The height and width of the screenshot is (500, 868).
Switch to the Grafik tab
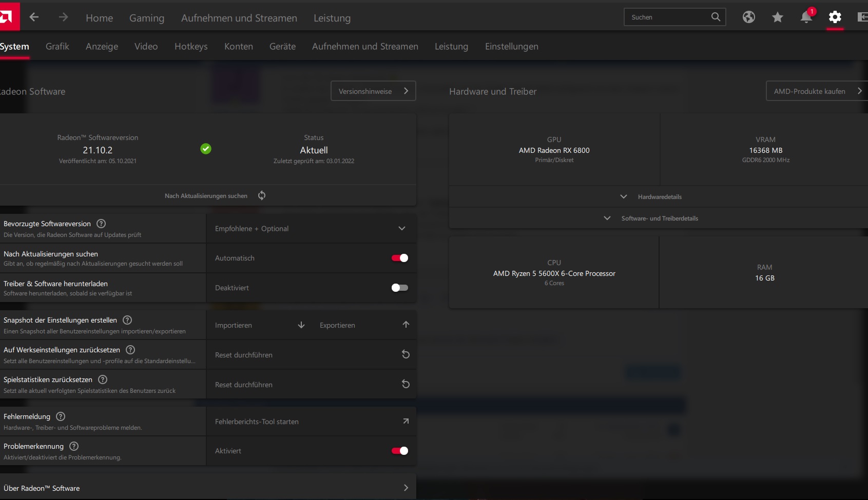pos(57,47)
